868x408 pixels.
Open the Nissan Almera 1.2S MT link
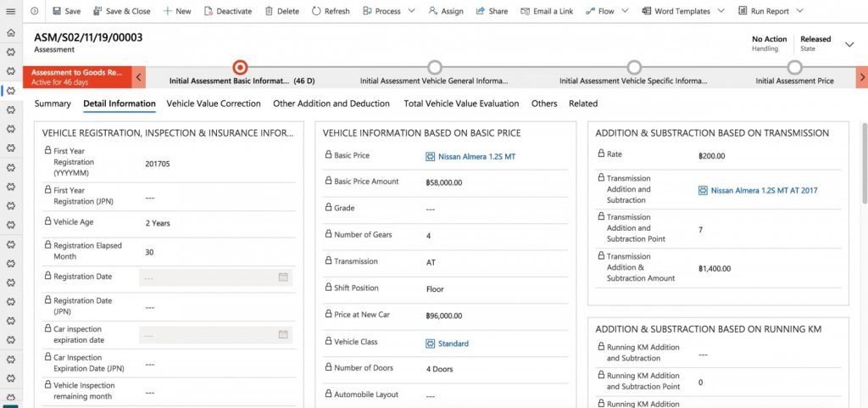click(476, 157)
